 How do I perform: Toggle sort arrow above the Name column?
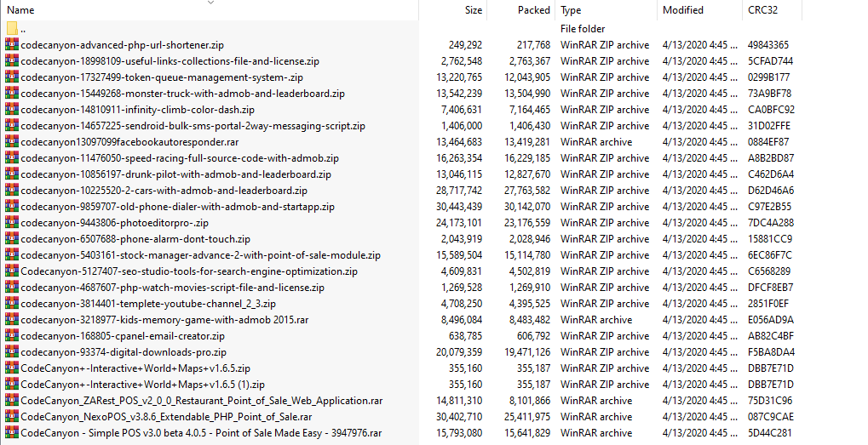210,3
